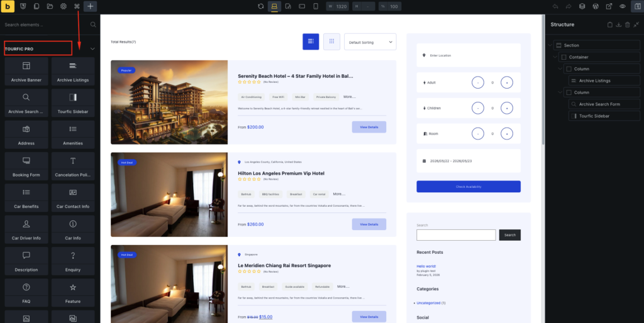644x323 pixels.
Task: Reload canvas with the refresh icon
Action: [261, 6]
